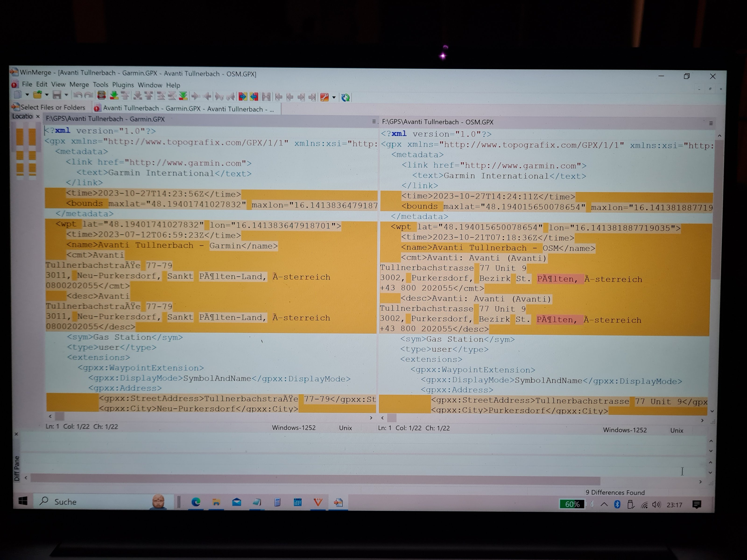Click the Diff Pane horizontal scrollbar thumb
Screen dimensions: 747x560
315,479
